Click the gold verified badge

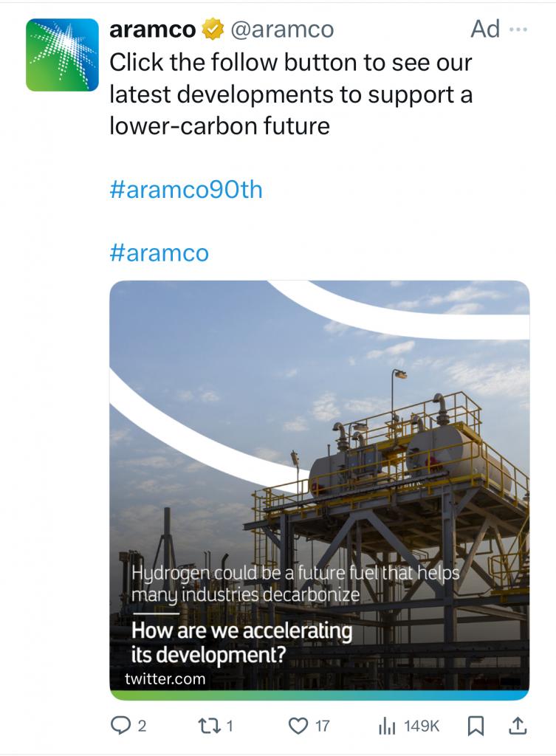[213, 30]
